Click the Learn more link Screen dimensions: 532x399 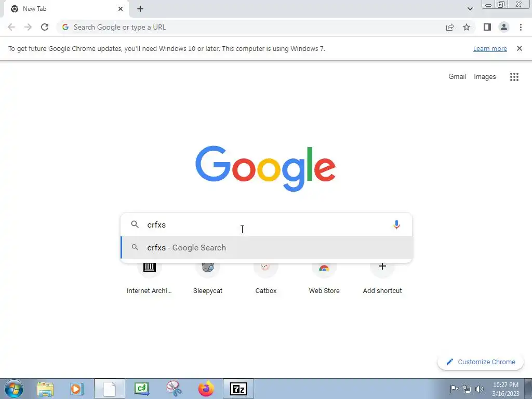pyautogui.click(x=490, y=48)
